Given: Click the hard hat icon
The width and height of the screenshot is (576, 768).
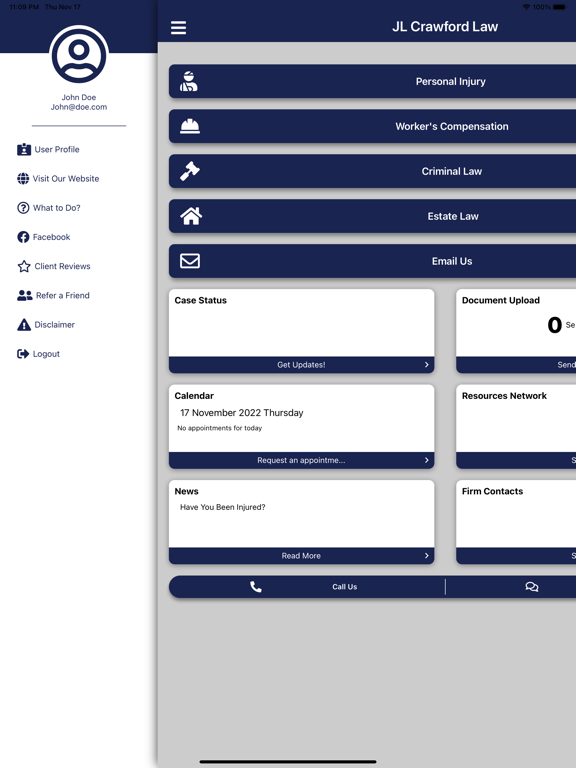Looking at the screenshot, I should (190, 126).
